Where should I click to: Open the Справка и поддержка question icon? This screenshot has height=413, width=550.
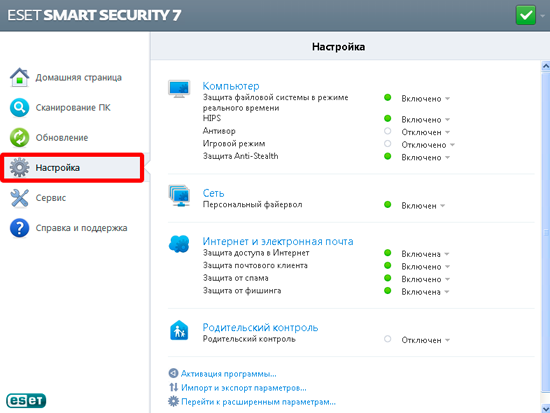point(20,228)
